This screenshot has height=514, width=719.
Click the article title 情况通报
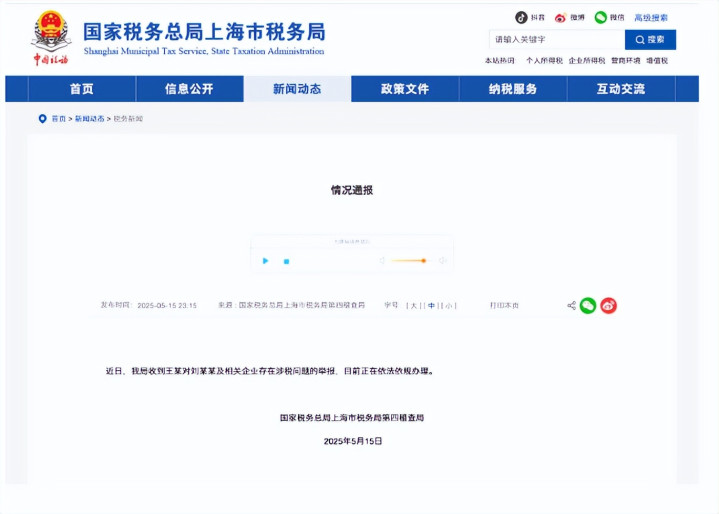tap(352, 190)
